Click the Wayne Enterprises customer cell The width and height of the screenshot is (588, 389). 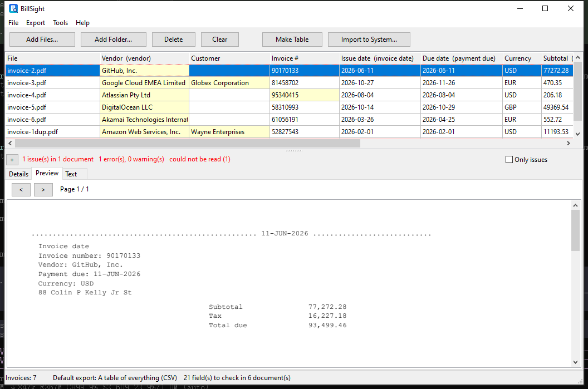click(x=229, y=132)
